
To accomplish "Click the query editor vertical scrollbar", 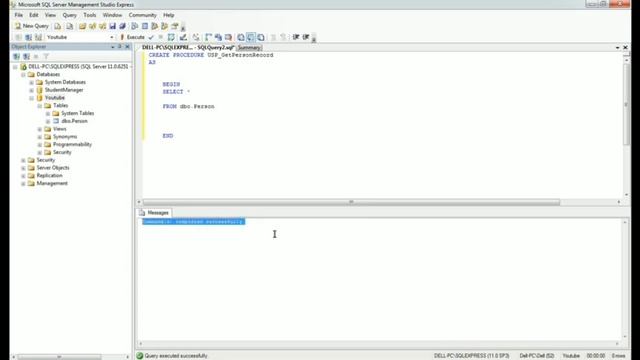I will 626,104.
